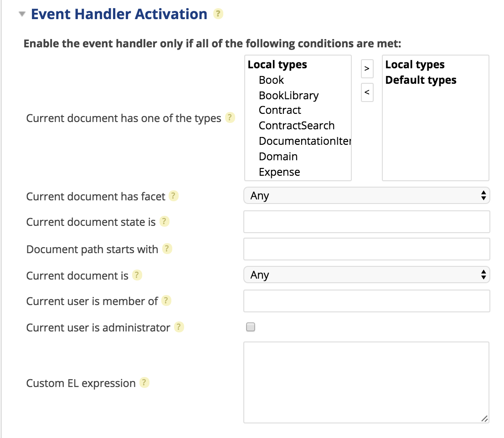This screenshot has height=438, width=504.
Task: Open help for Custom EL expression
Action: (x=144, y=383)
